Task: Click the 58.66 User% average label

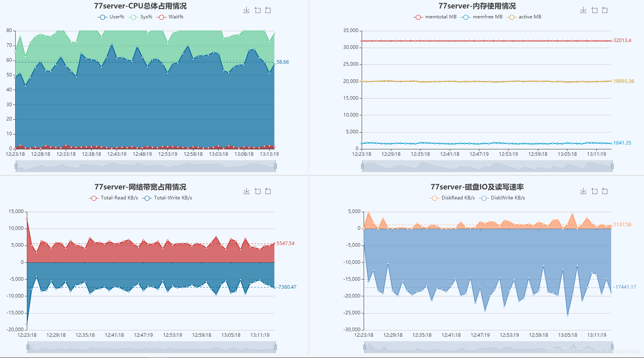Action: (283, 62)
